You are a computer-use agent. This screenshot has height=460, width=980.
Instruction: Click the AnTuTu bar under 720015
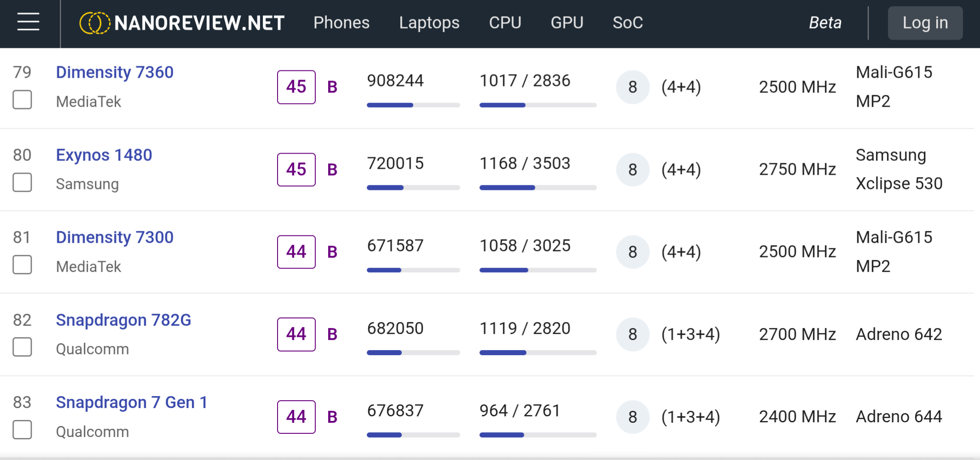click(413, 188)
